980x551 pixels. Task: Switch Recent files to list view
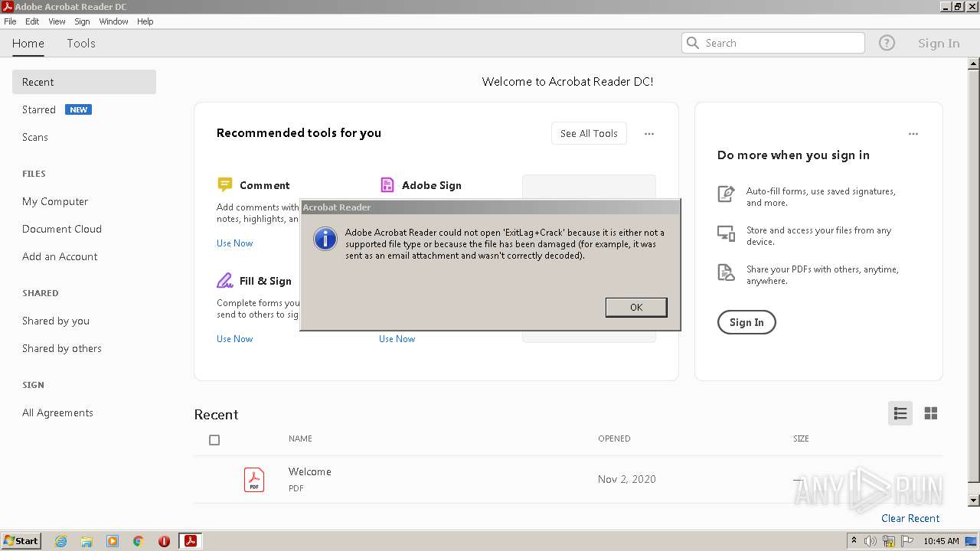point(900,413)
